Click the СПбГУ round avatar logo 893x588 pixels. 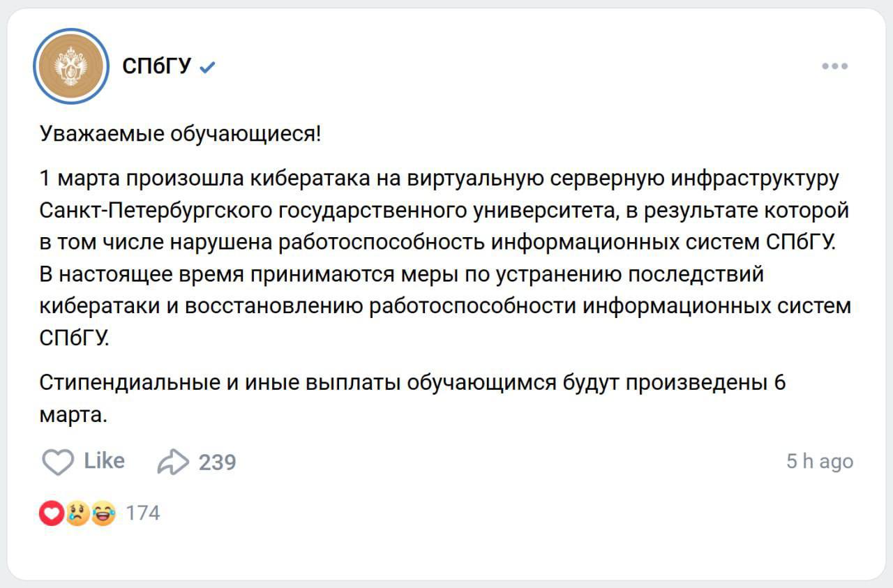[71, 67]
